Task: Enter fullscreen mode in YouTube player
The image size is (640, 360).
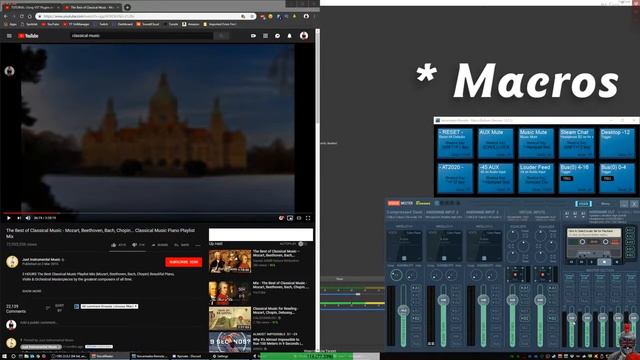Action: click(308, 218)
